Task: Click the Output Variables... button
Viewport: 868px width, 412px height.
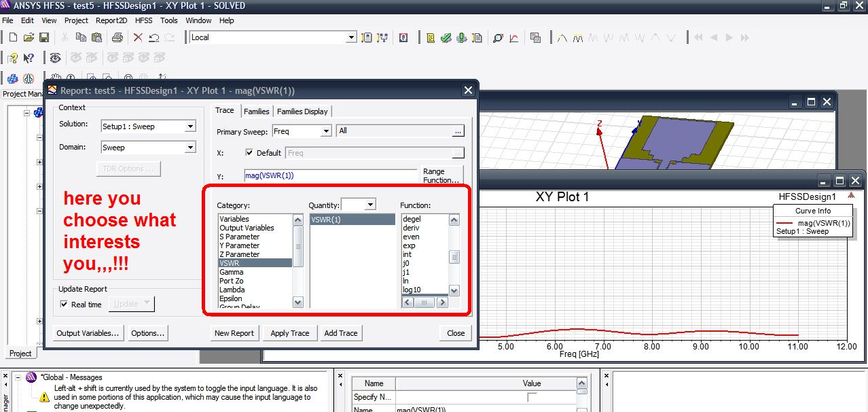Action: [88, 333]
